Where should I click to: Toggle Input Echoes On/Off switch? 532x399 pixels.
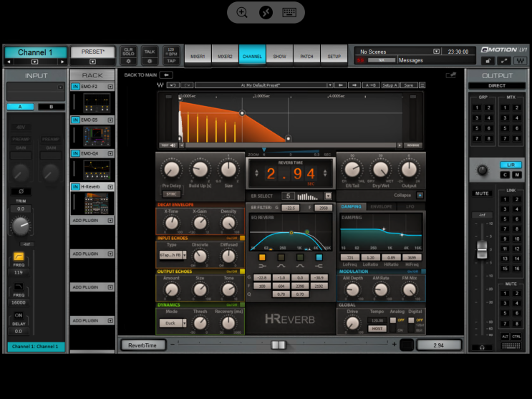click(x=242, y=238)
